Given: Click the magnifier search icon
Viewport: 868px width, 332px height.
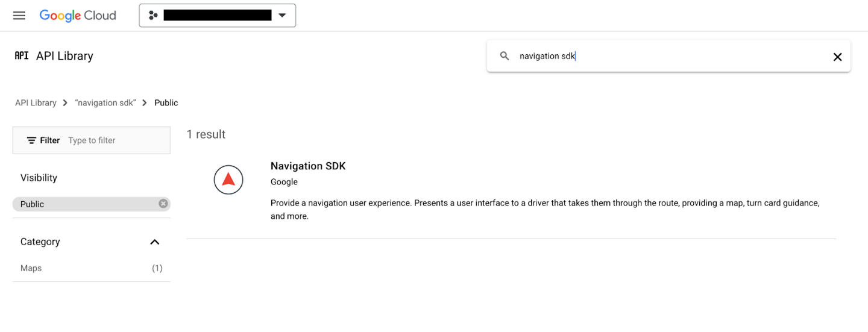Looking at the screenshot, I should pos(505,56).
